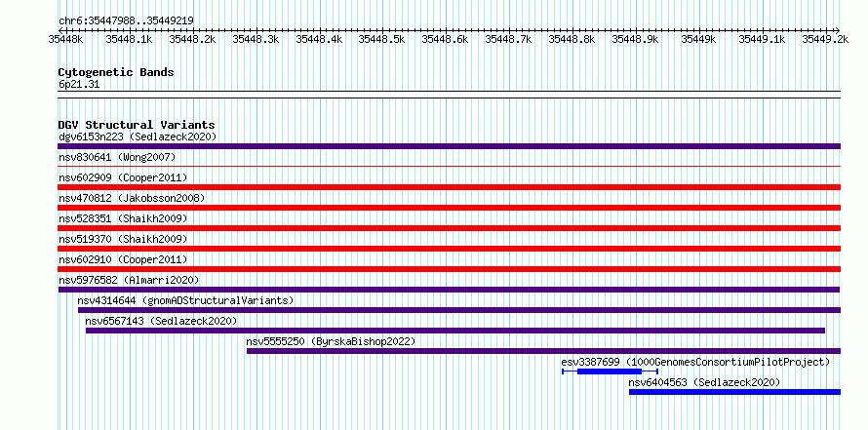
Task: Open nsv4314644 (gnomADStructuralVariants) label
Action: pos(185,300)
